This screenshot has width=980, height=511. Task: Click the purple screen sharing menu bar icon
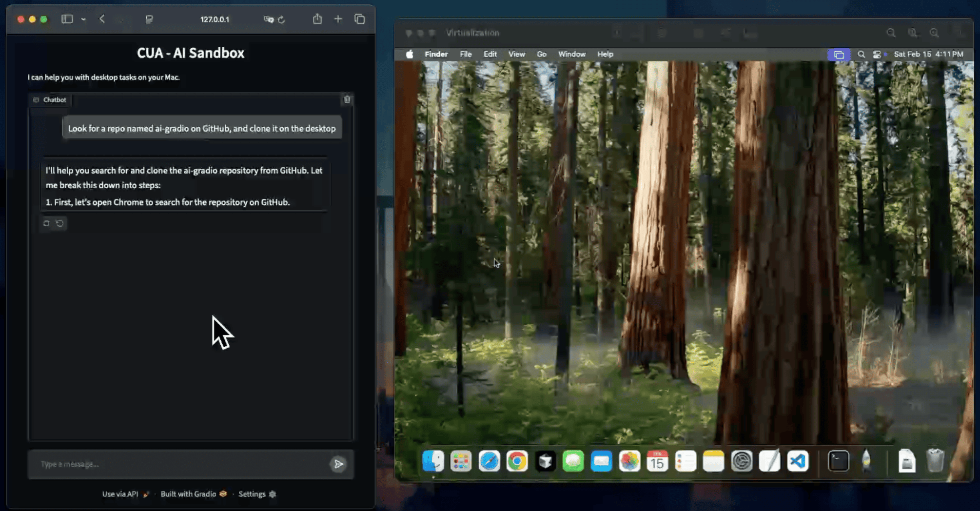pyautogui.click(x=839, y=55)
